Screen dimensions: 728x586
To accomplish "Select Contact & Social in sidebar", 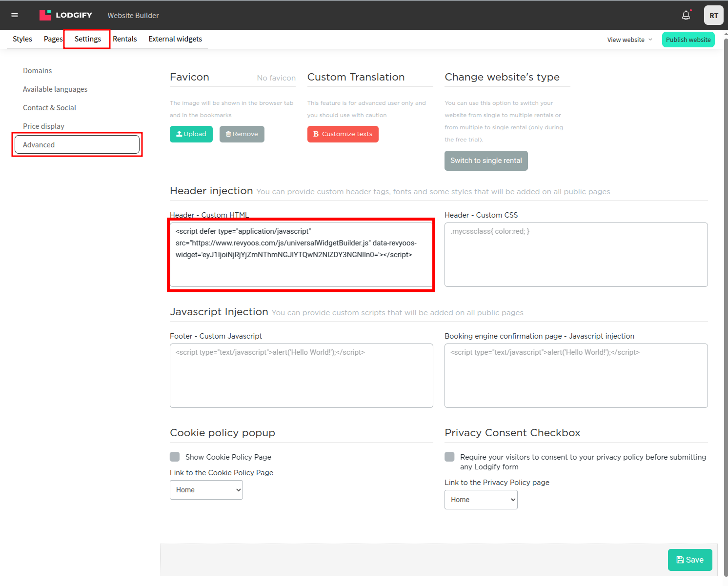I will pyautogui.click(x=50, y=108).
